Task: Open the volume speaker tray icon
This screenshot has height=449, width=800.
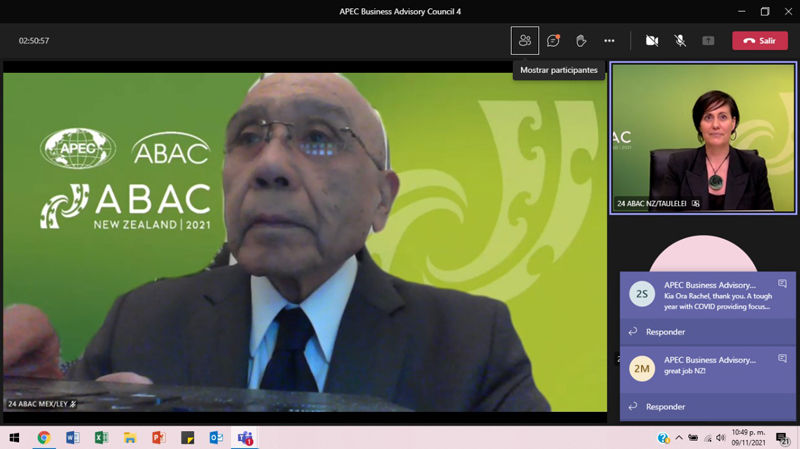Action: click(x=721, y=438)
